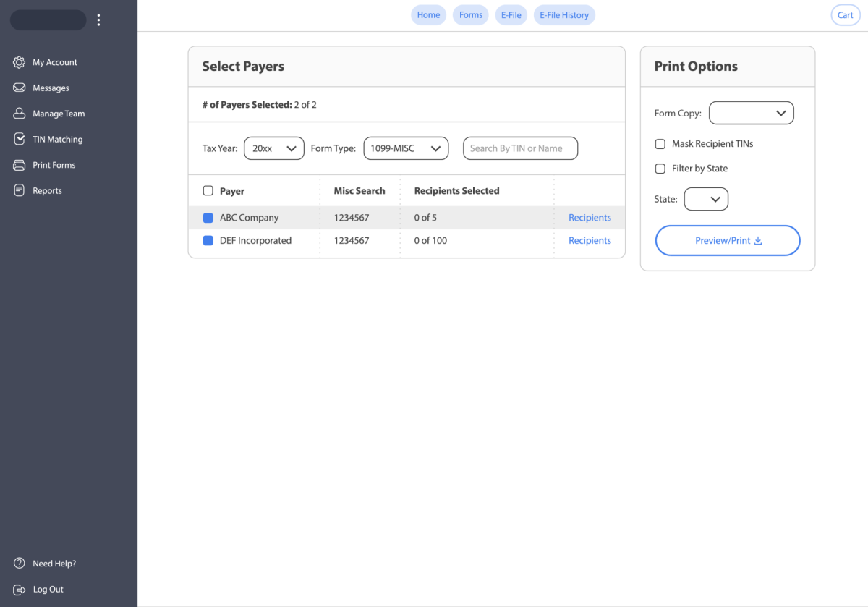Open the Form Type 1099-MISC dropdown
This screenshot has width=868, height=607.
405,148
